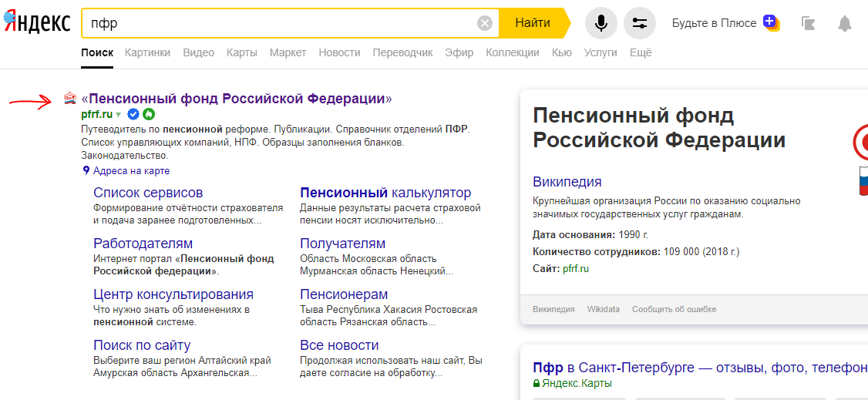Open the Услуги tab

click(x=601, y=52)
